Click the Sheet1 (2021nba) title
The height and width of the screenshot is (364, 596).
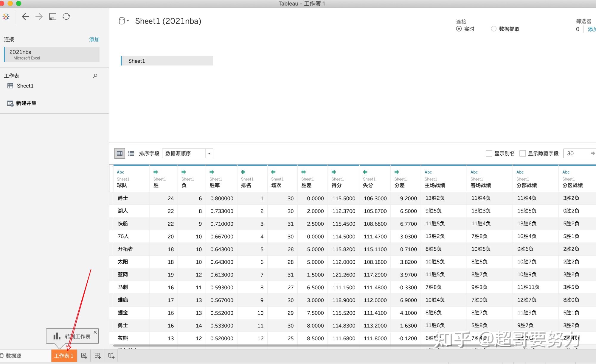(x=168, y=21)
